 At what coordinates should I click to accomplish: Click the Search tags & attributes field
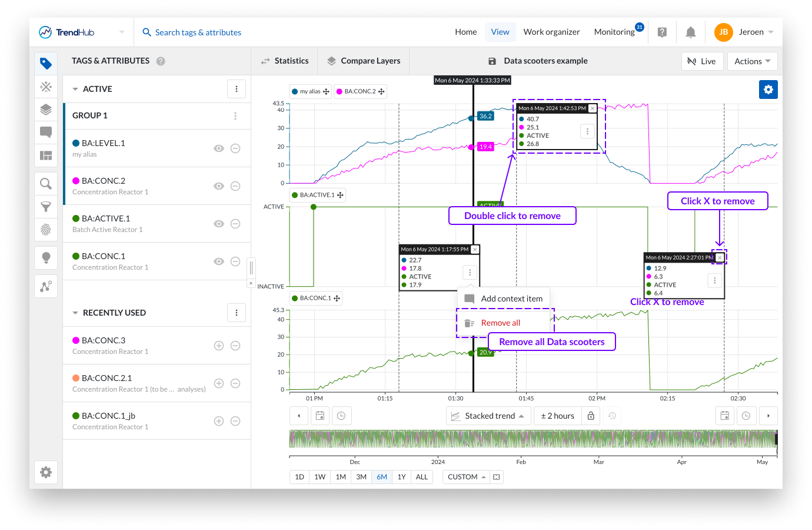[198, 32]
